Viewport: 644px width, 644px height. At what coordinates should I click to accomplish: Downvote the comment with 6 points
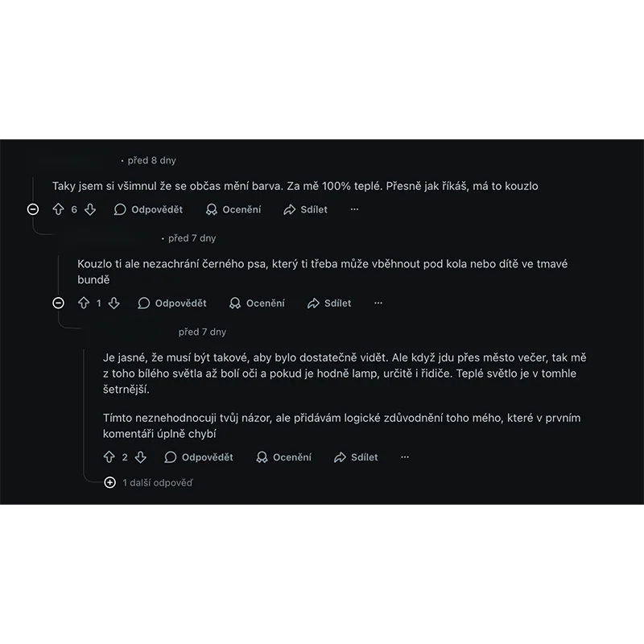point(90,209)
